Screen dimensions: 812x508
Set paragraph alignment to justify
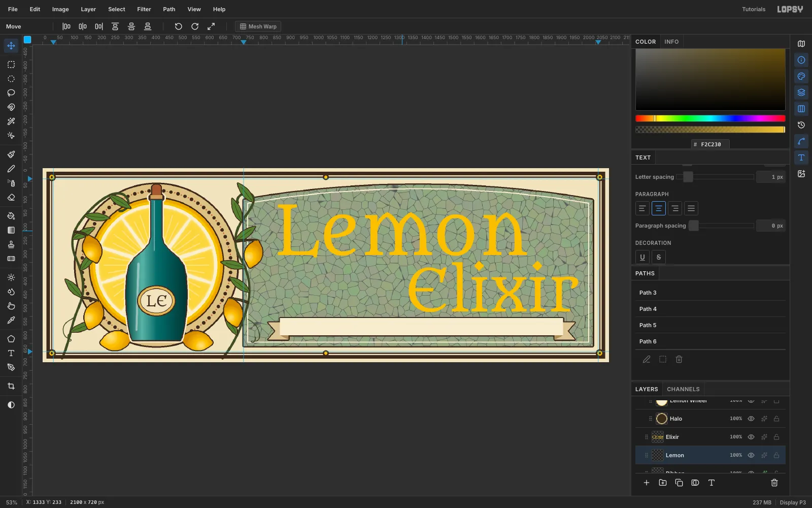click(691, 208)
